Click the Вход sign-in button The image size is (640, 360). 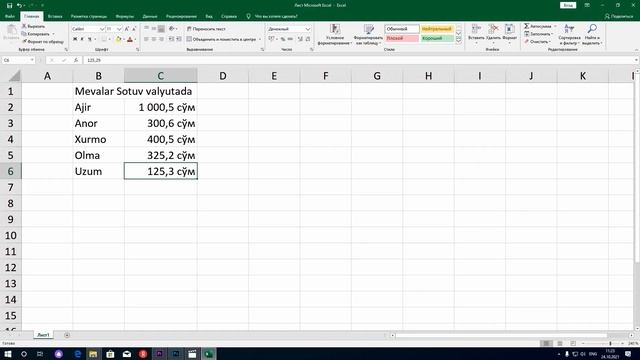click(568, 5)
